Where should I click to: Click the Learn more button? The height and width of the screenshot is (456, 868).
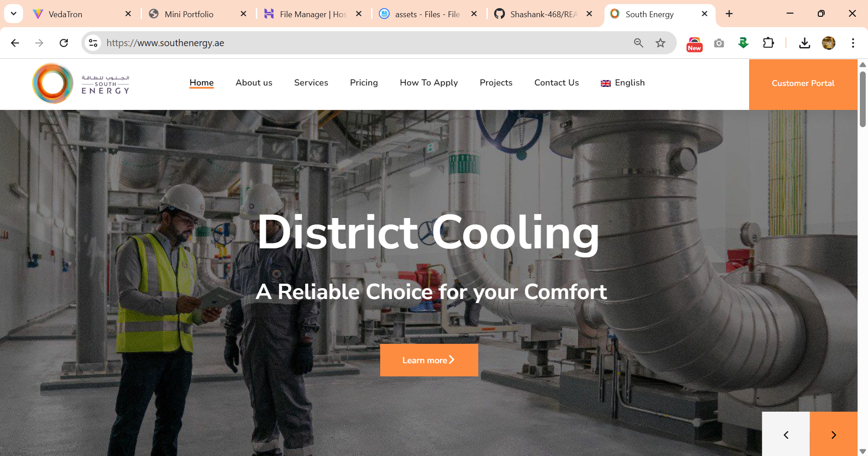coord(429,360)
